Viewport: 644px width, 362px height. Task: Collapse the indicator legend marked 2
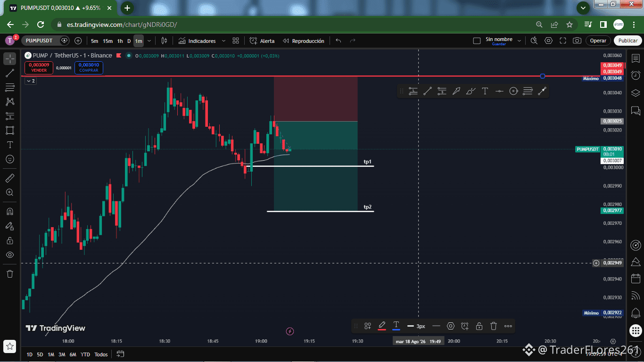(x=30, y=81)
